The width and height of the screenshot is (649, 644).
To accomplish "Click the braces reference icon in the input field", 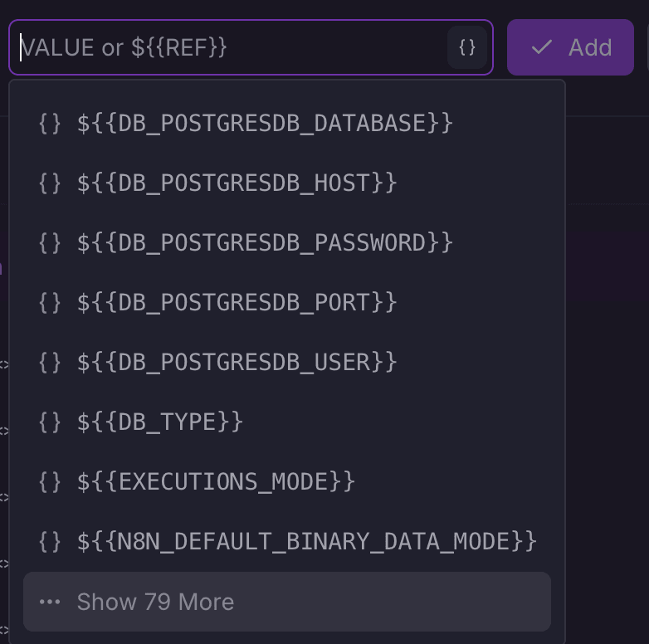I will pyautogui.click(x=467, y=47).
